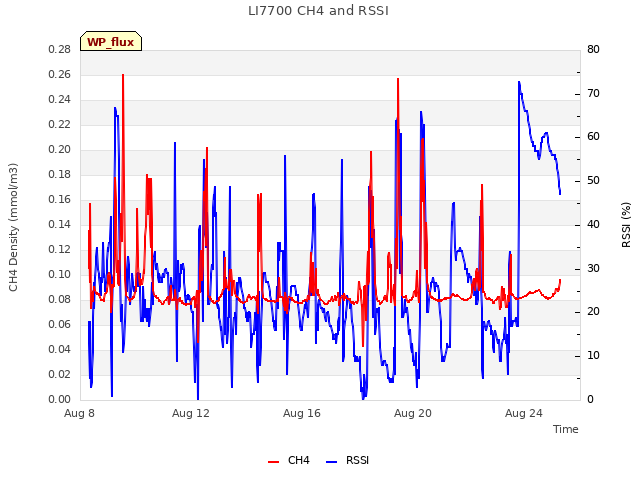Click the Aug 12 x-axis tick label
The width and height of the screenshot is (640, 480).
point(191,413)
